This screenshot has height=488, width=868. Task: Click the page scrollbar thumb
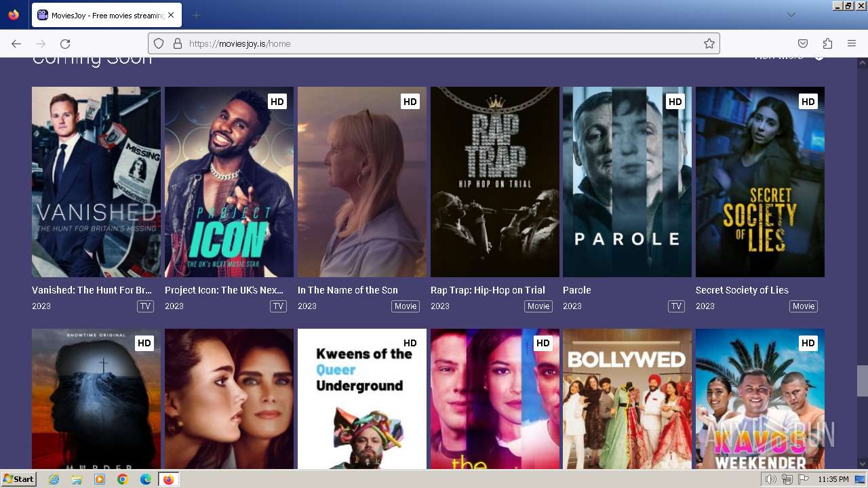pos(862,381)
